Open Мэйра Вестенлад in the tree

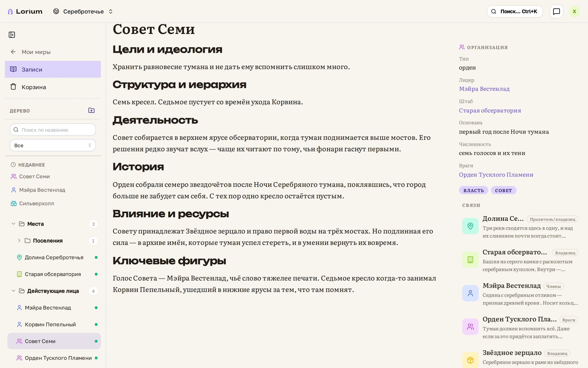point(54,308)
